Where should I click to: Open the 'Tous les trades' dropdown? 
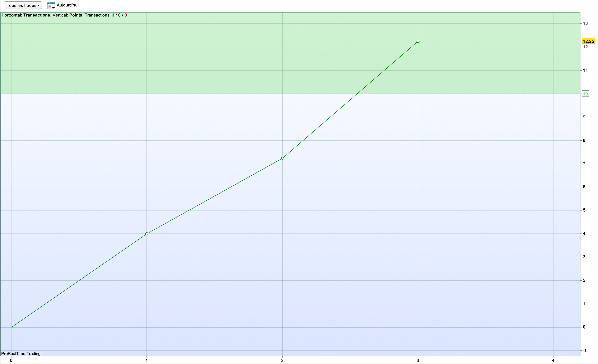tap(23, 5)
